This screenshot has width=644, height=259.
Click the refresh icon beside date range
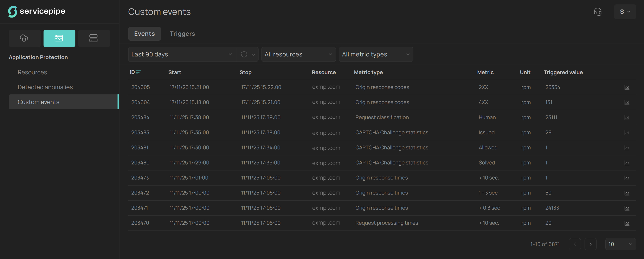244,54
